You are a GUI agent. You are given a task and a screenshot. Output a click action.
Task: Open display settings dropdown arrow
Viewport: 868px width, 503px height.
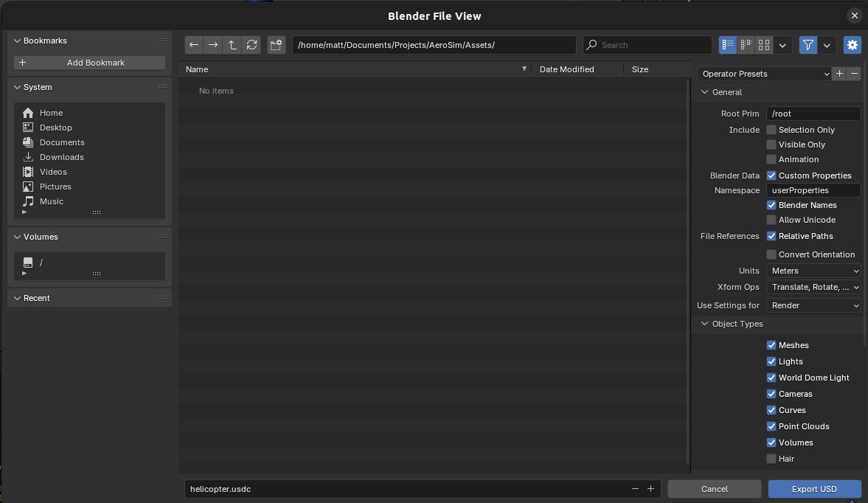click(x=782, y=45)
